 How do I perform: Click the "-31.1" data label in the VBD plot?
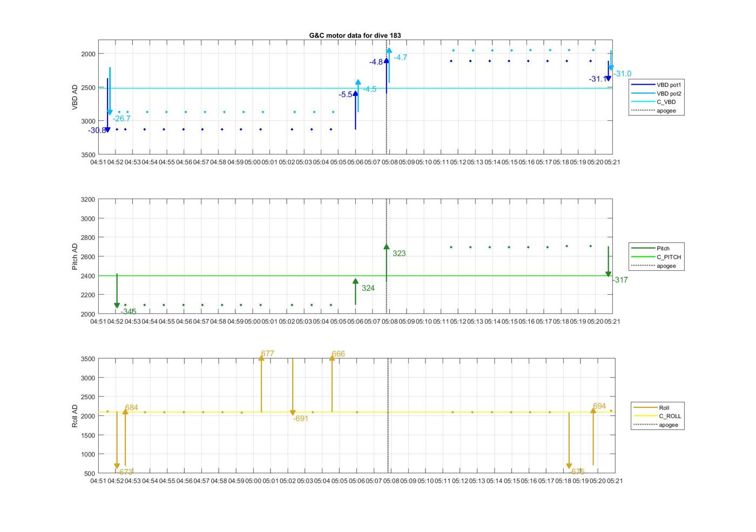[x=597, y=79]
